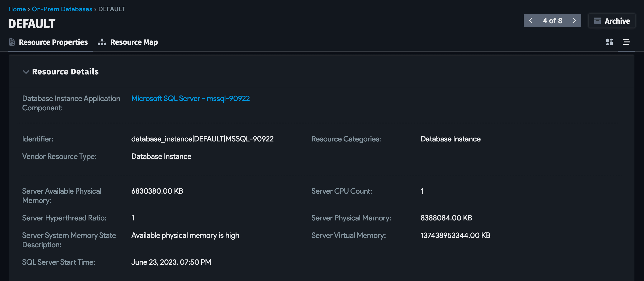The width and height of the screenshot is (644, 281).
Task: Click the On-Prem Databases breadcrumb link
Action: click(x=62, y=9)
